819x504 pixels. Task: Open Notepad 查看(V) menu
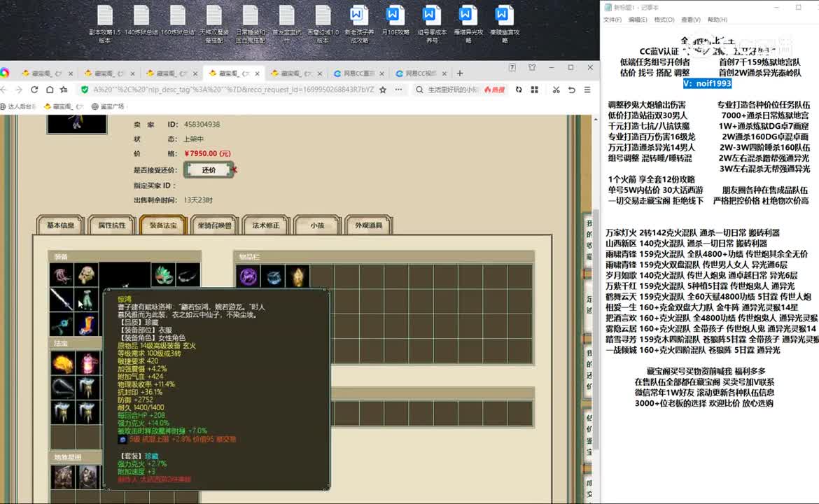[x=690, y=20]
